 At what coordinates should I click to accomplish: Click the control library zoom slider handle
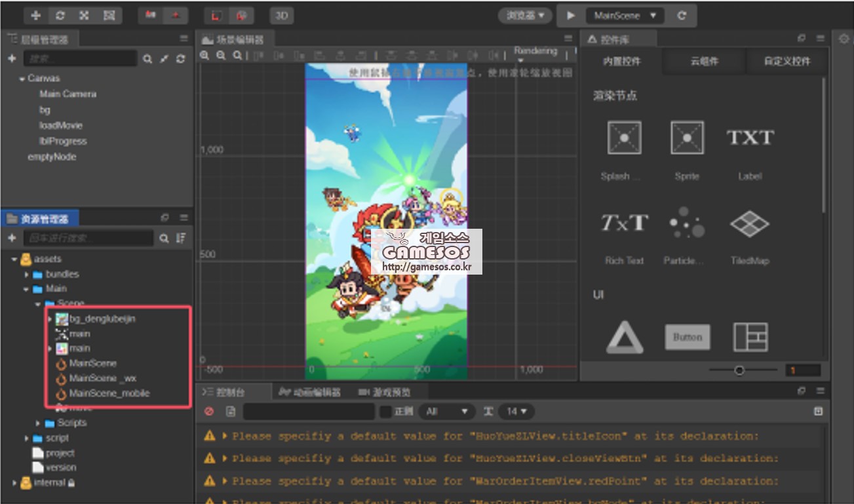pyautogui.click(x=739, y=371)
